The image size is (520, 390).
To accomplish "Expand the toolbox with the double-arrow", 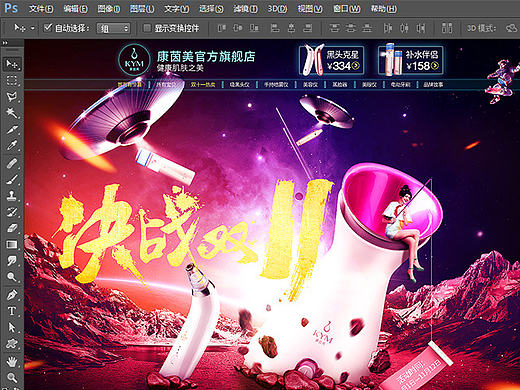I will click(5, 43).
